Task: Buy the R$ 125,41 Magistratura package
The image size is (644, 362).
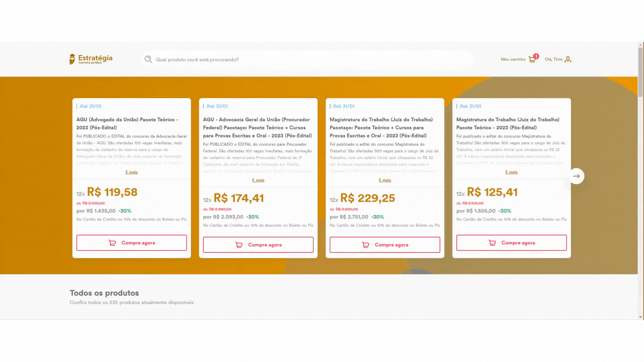Action: [512, 243]
